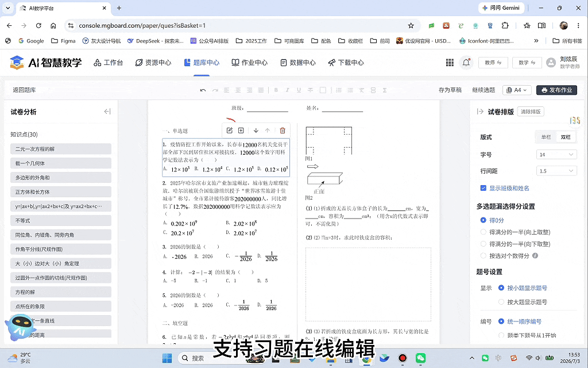Select 按选对个数得分 radio option

[483, 256]
